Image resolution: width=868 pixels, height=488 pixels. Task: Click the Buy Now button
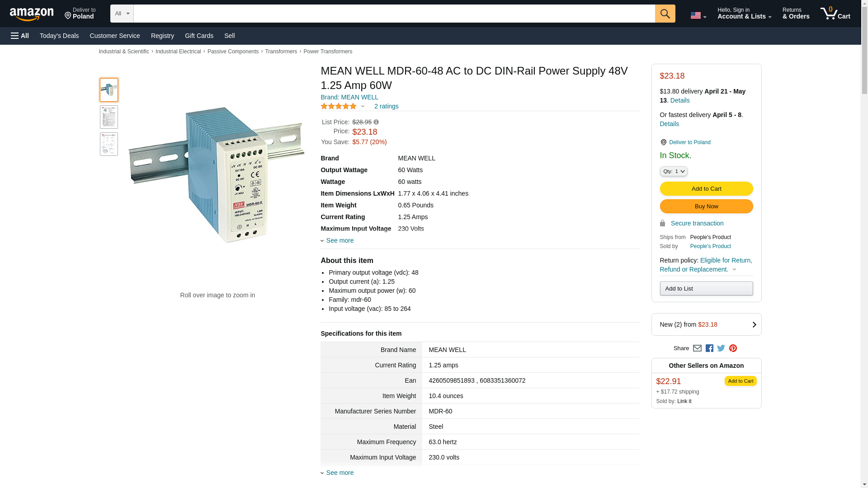tap(706, 206)
